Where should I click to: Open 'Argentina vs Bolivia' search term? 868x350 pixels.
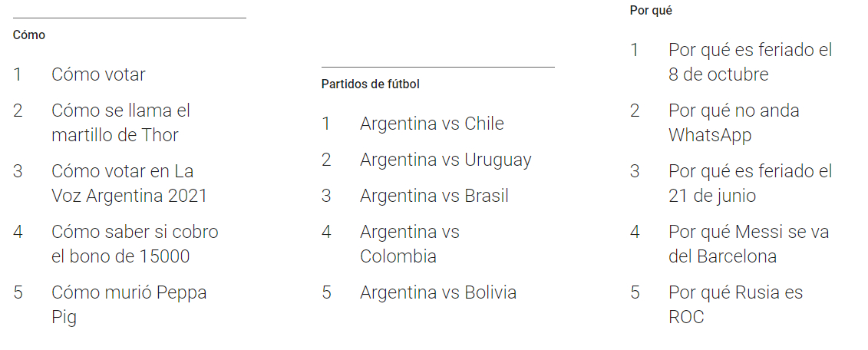438,292
